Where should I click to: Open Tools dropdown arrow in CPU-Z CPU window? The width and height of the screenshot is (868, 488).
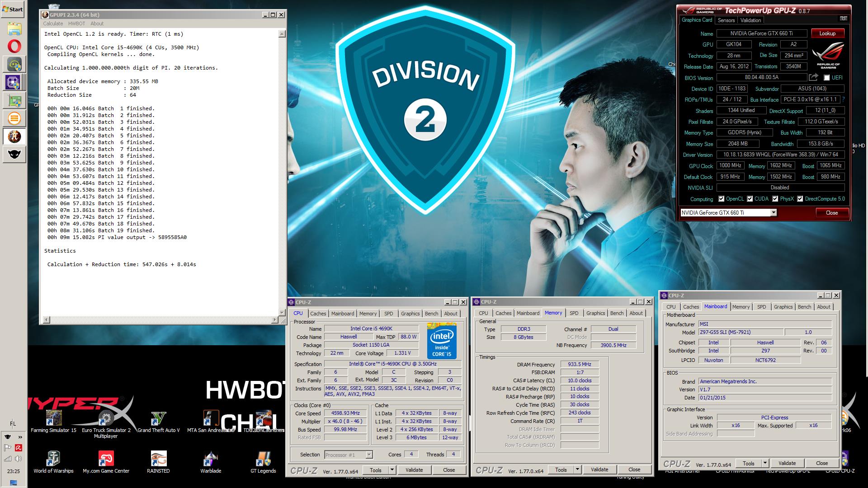[392, 470]
